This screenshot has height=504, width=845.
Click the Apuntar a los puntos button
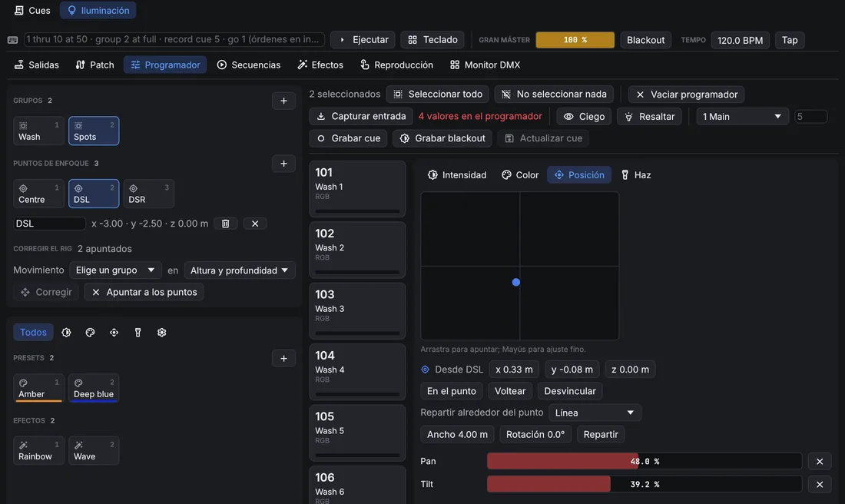(x=144, y=292)
